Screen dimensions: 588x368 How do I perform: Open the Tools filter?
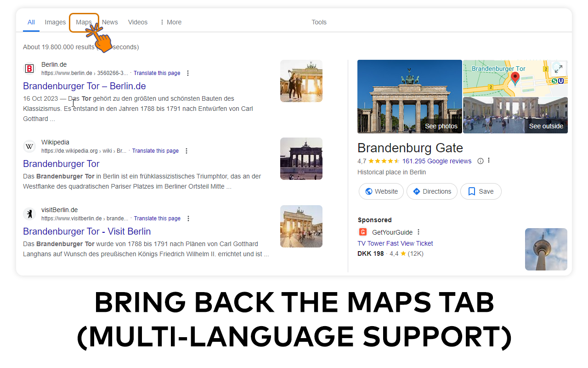tap(319, 22)
